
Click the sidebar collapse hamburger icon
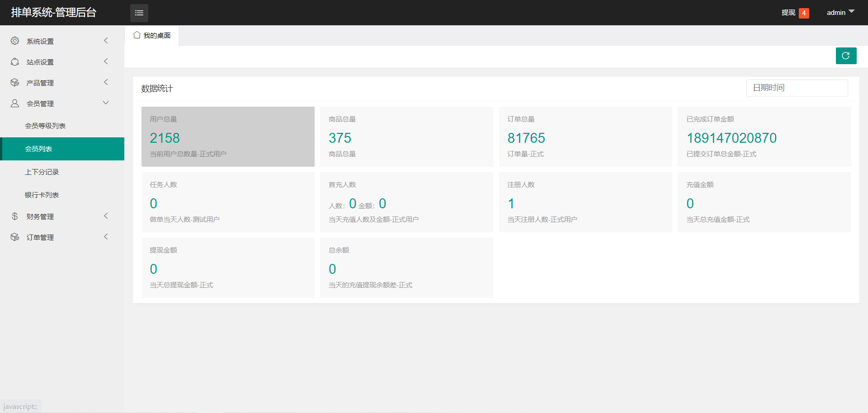139,13
